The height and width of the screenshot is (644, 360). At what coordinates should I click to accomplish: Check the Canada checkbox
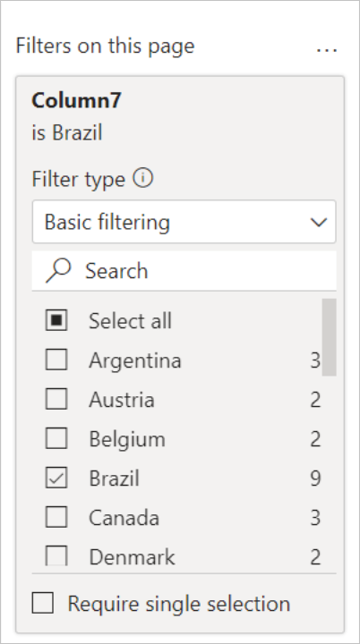[56, 517]
